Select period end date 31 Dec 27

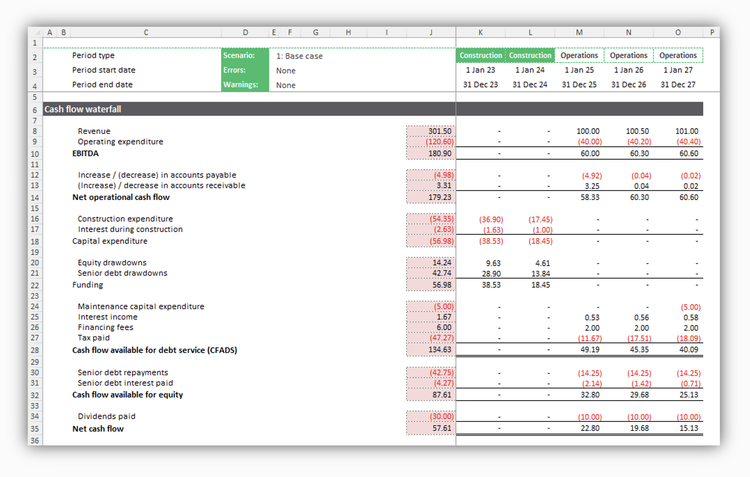coord(678,85)
